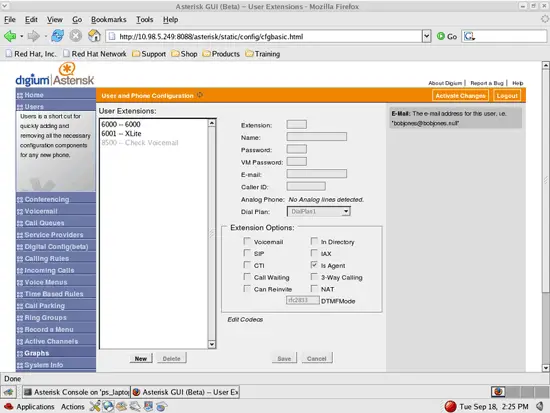The width and height of the screenshot is (550, 413).
Task: Click the extensions list scrollbar down arrow
Action: pos(212,345)
